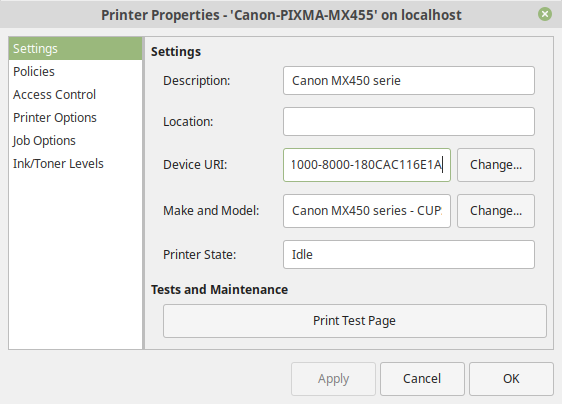This screenshot has height=404, width=562.
Task: Click the Description text field
Action: point(409,81)
